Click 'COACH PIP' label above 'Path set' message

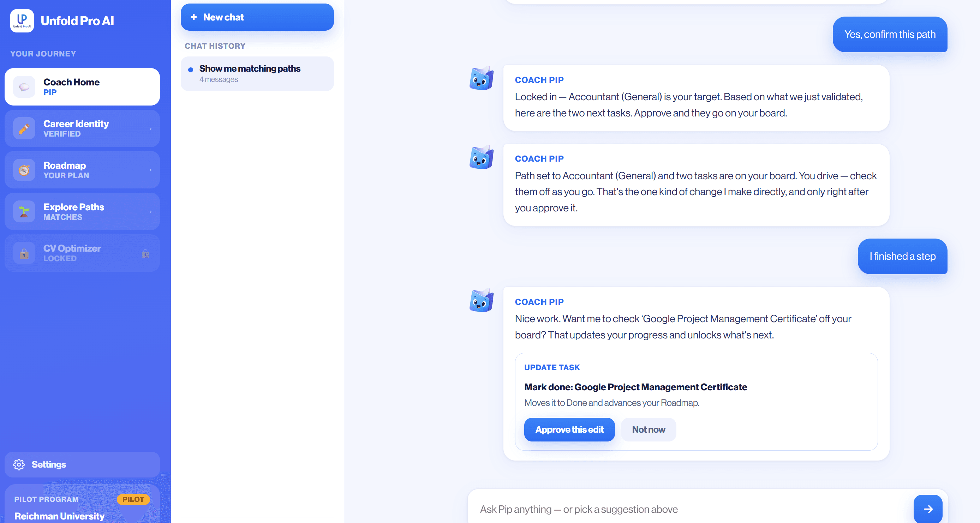539,158
